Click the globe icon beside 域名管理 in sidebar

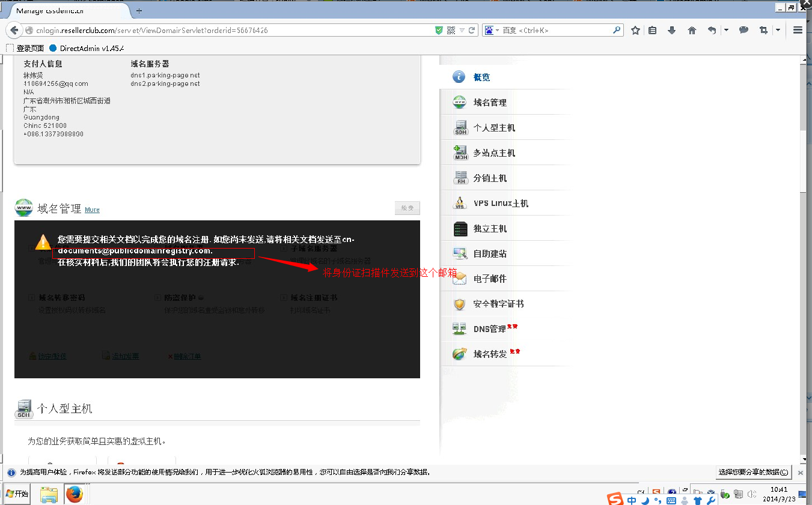459,102
